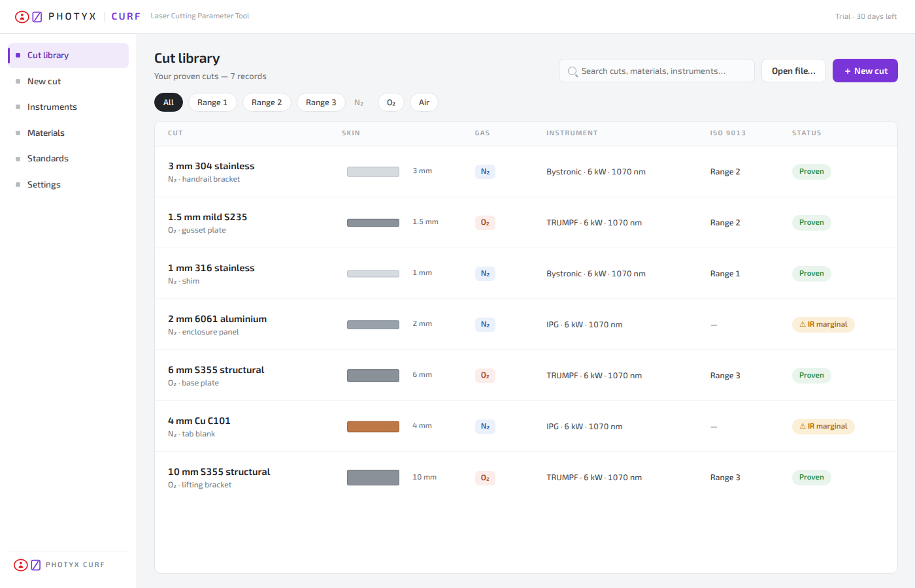Image resolution: width=915 pixels, height=588 pixels.
Task: Click the search cuts input field
Action: click(657, 71)
